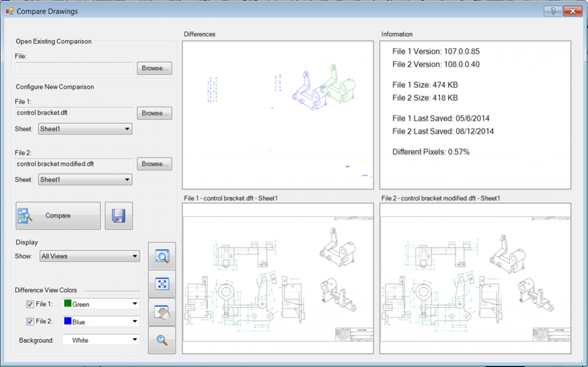The image size is (588, 367).
Task: Click the control bracket modified.dft field
Action: [x=74, y=164]
